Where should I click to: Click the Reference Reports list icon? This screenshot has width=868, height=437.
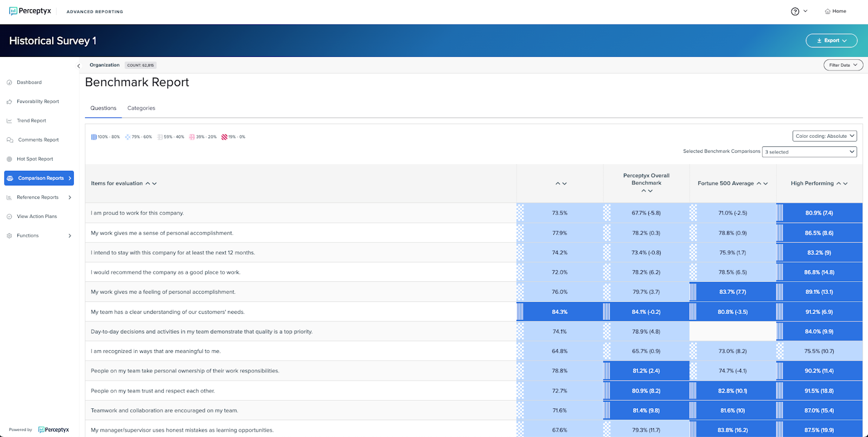click(x=9, y=197)
